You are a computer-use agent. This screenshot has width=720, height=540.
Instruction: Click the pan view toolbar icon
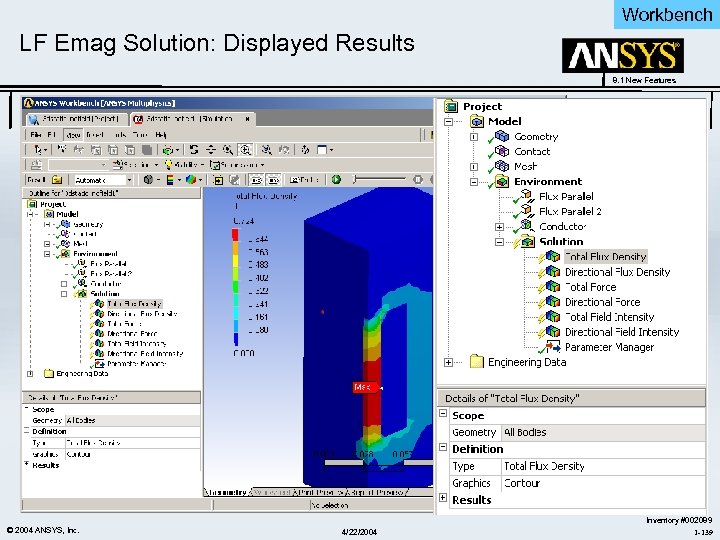[x=211, y=150]
